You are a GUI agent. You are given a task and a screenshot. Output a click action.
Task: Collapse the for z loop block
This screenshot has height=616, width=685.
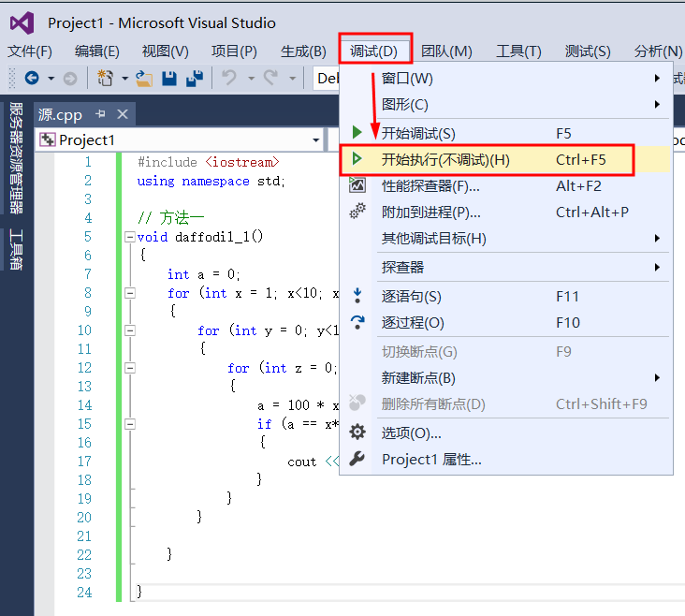point(130,368)
